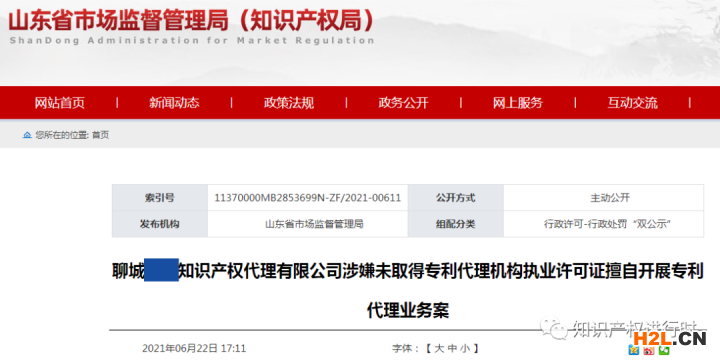Select 网上服务 in the navigation bar
This screenshot has width=720, height=361.
pos(518,102)
